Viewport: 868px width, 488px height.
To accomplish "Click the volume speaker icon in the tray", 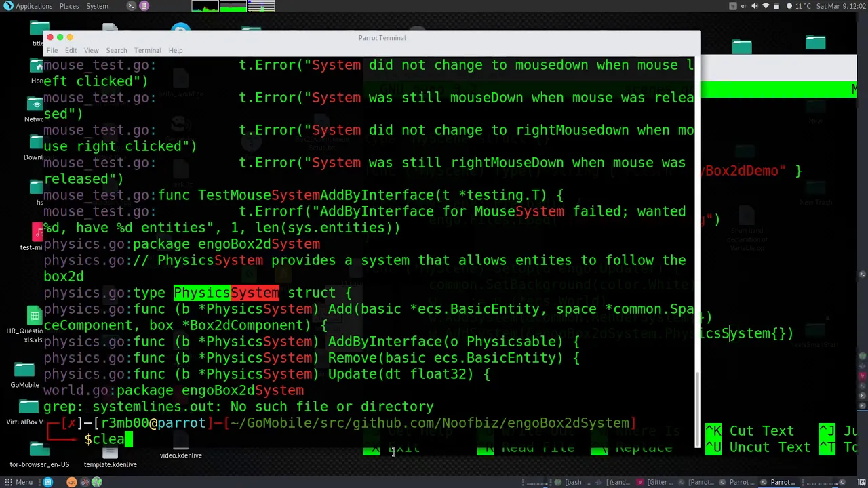I will point(755,6).
